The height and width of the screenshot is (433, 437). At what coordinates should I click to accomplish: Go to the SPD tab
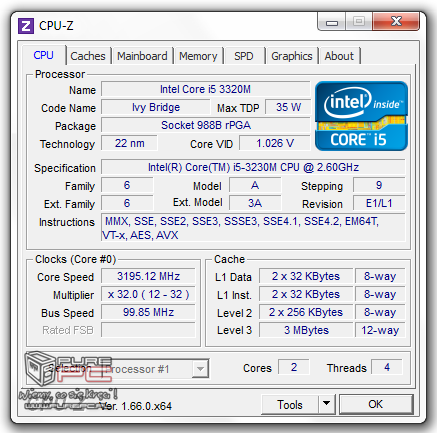[244, 56]
